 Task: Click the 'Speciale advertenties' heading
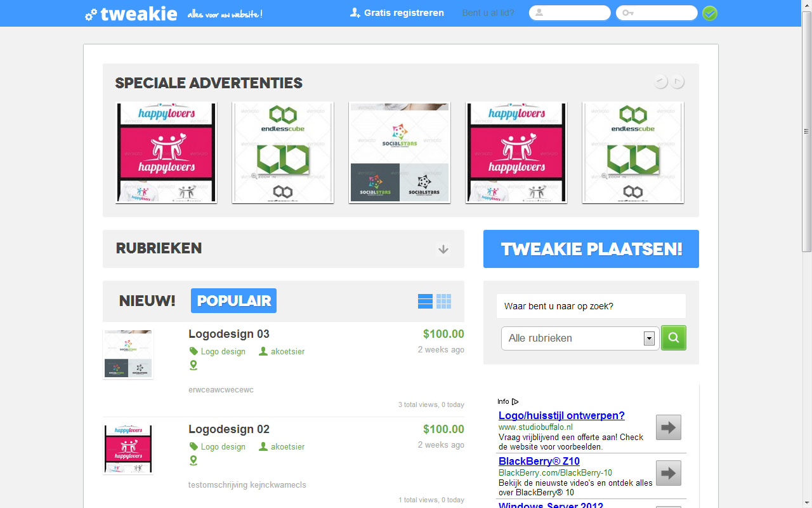coord(209,83)
